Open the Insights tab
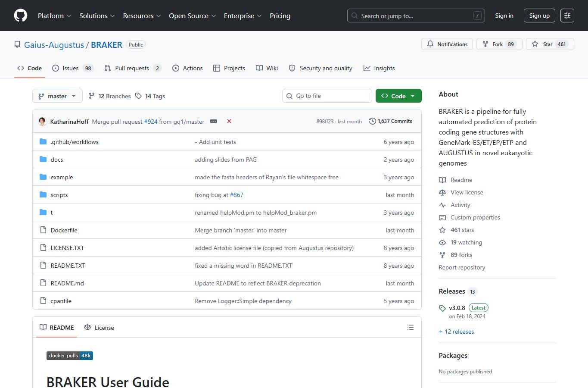 coord(379,68)
